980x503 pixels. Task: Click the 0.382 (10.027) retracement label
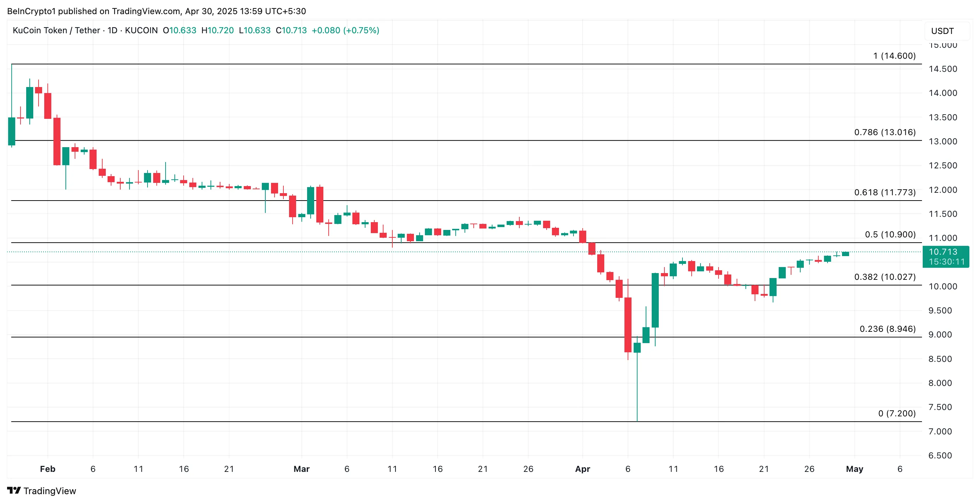884,277
